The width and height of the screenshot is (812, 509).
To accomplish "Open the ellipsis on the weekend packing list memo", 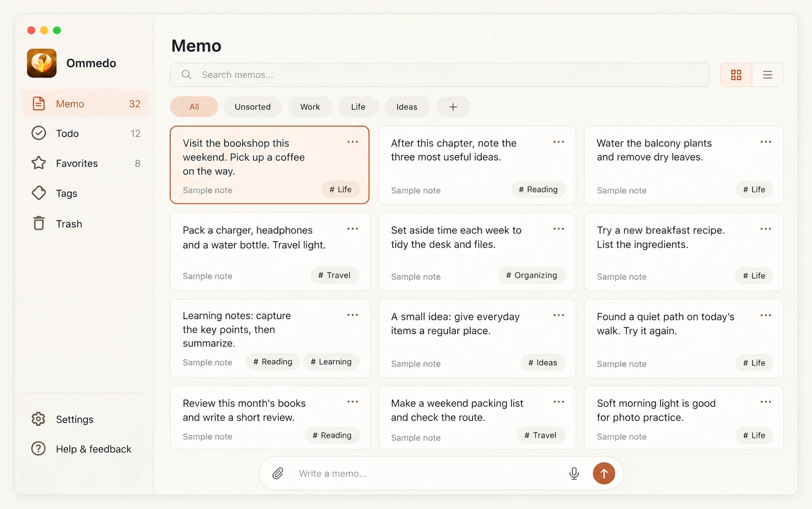I will pos(559,402).
